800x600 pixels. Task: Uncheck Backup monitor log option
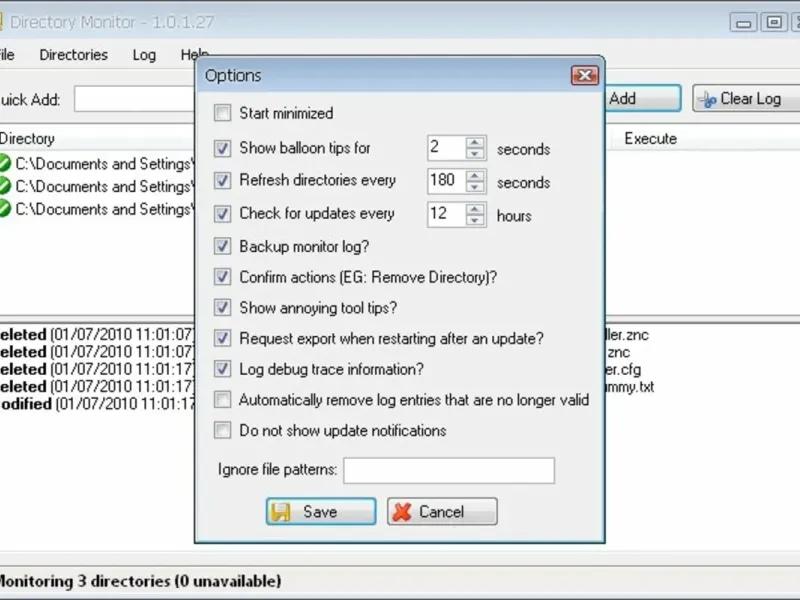[222, 246]
